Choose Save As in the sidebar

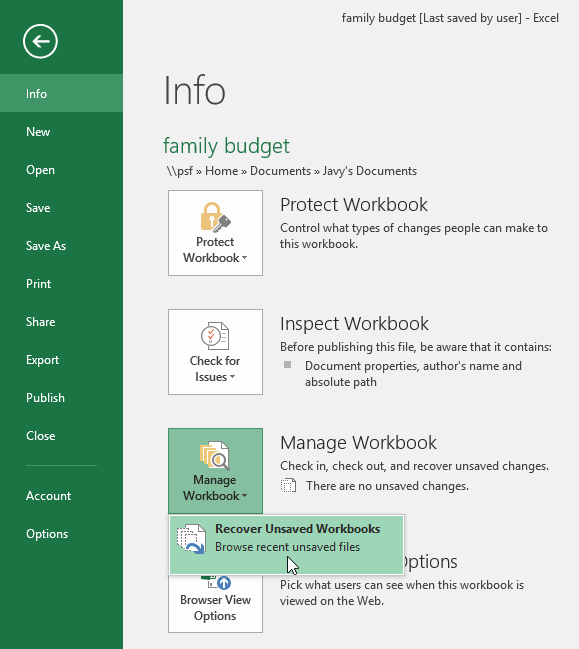(61, 246)
